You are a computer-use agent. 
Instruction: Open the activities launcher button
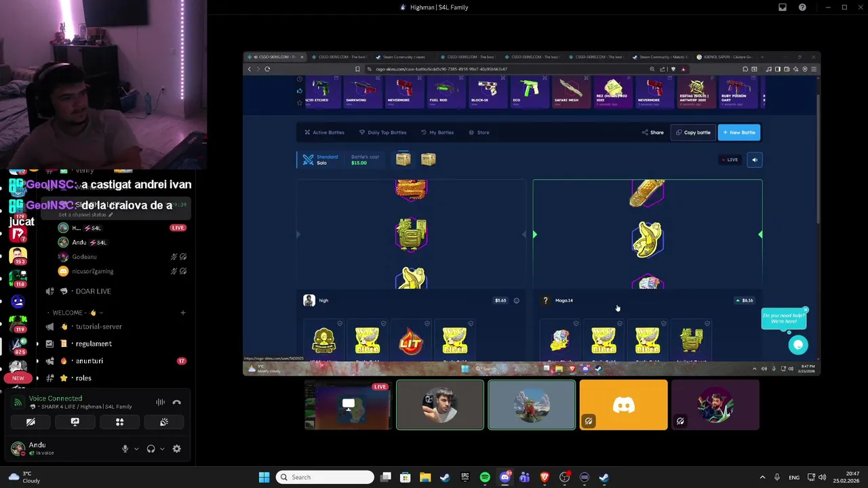[119, 422]
